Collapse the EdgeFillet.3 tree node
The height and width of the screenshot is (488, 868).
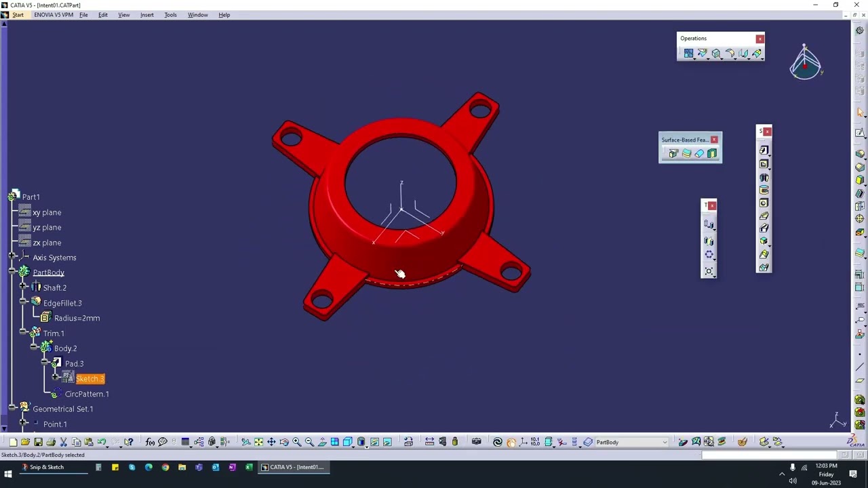point(24,303)
